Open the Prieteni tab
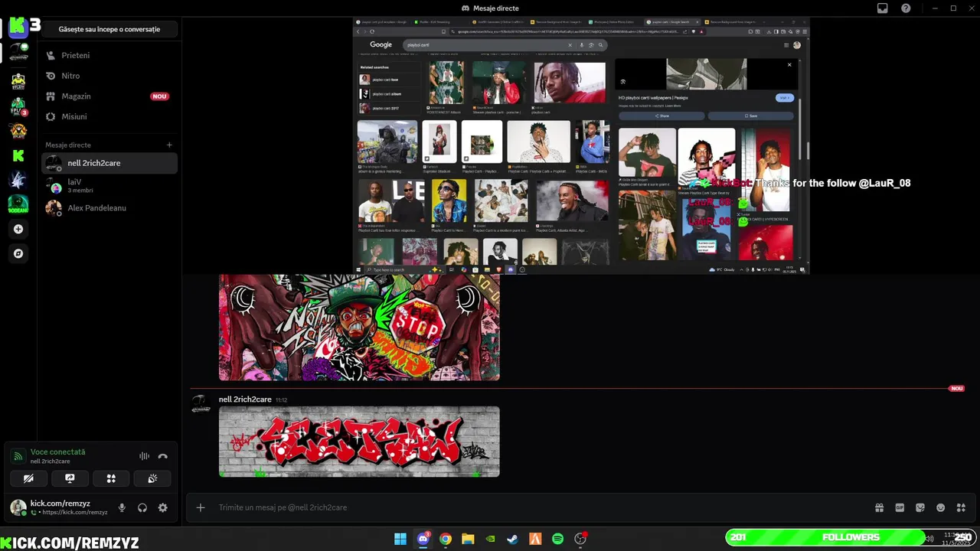This screenshot has width=980, height=551. [x=109, y=55]
